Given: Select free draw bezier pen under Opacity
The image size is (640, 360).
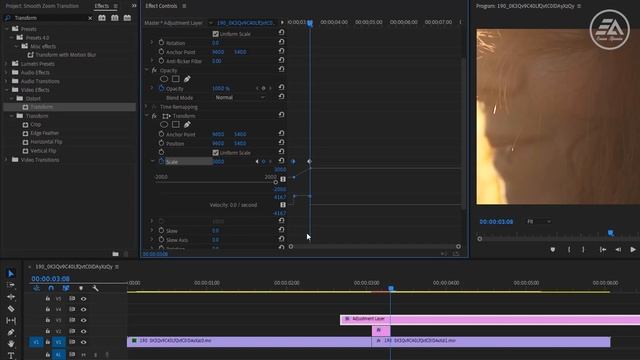Looking at the screenshot, I should pyautogui.click(x=187, y=79).
